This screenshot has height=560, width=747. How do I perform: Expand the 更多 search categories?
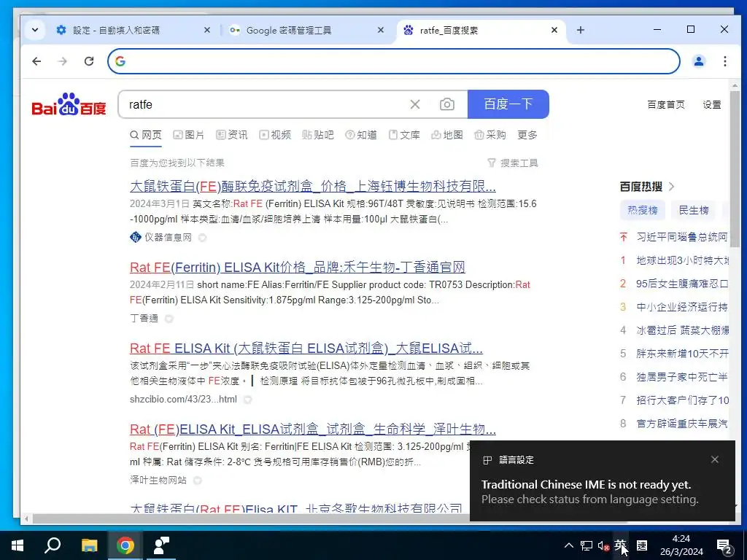coord(527,135)
